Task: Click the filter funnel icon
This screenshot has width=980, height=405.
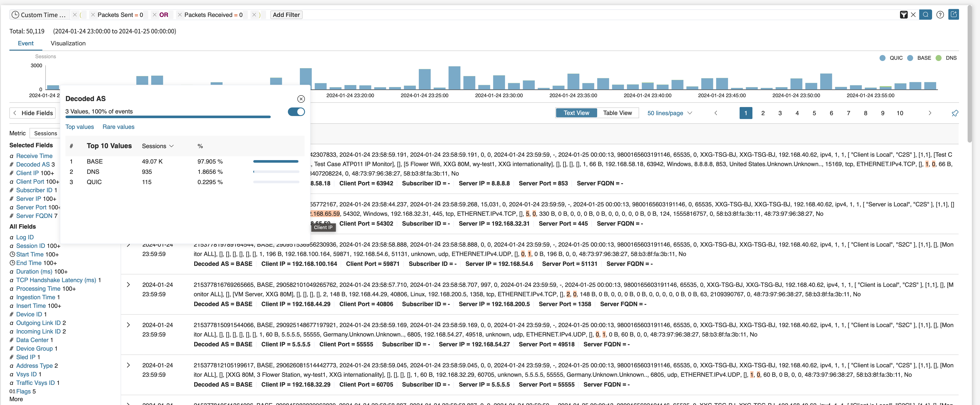Action: [903, 15]
